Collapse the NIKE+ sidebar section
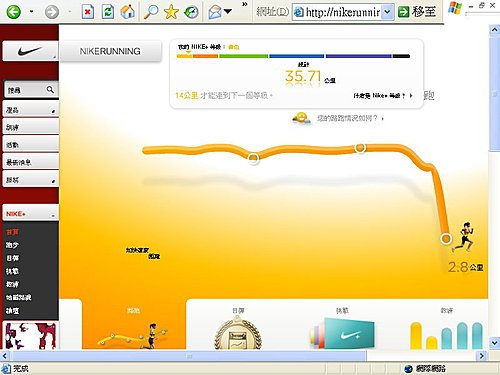Image resolution: width=500 pixels, height=375 pixels. pos(53,215)
